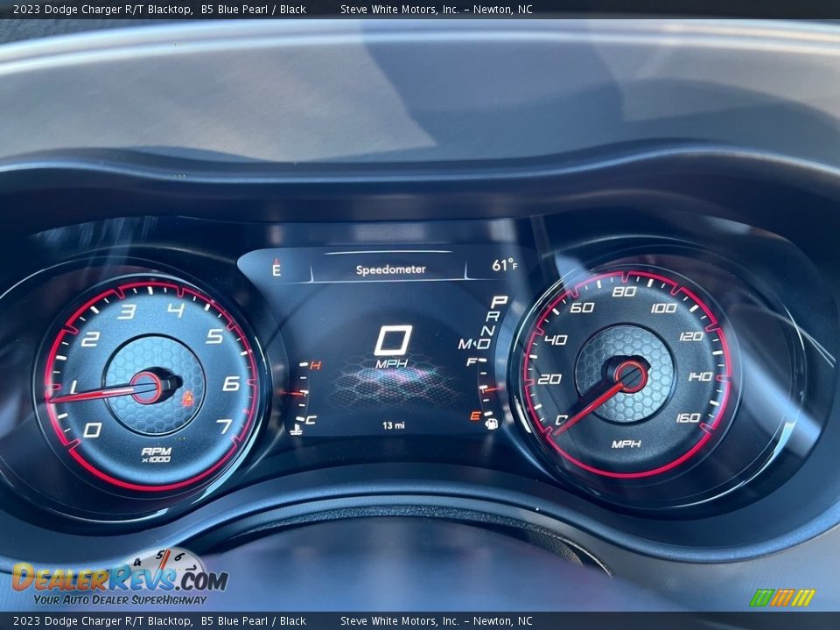
Task: Tap the 13 mi odometer reading
Action: 394,425
